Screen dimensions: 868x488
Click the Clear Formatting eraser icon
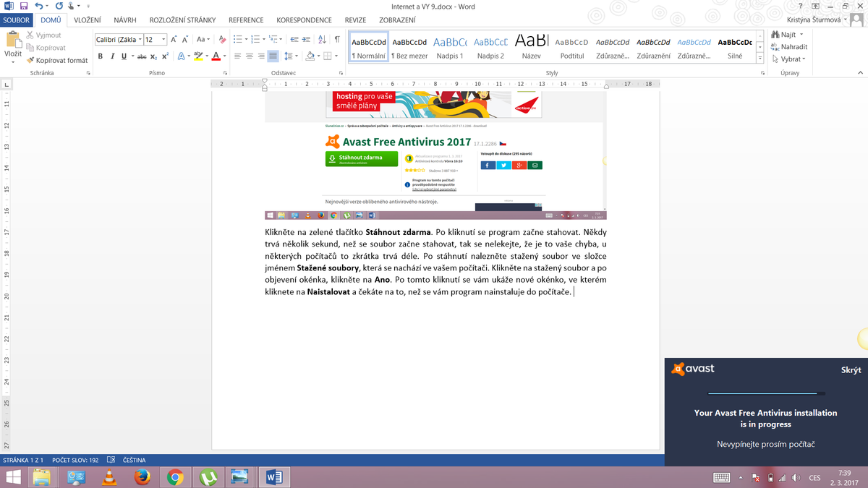(222, 39)
